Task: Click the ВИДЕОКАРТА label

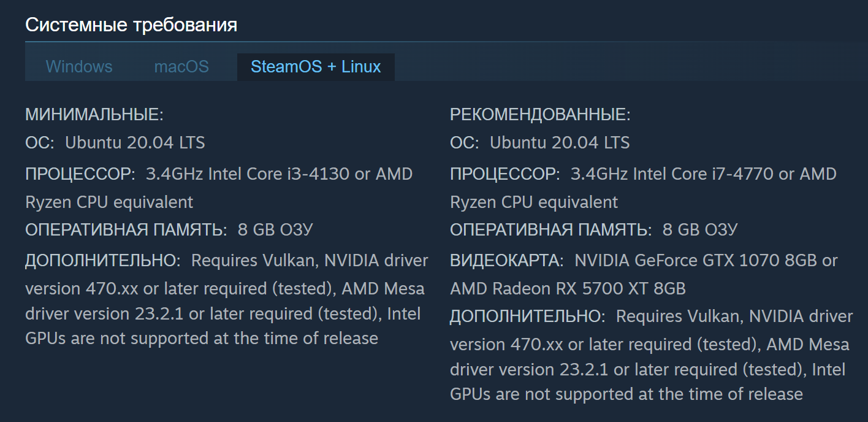Action: click(507, 261)
